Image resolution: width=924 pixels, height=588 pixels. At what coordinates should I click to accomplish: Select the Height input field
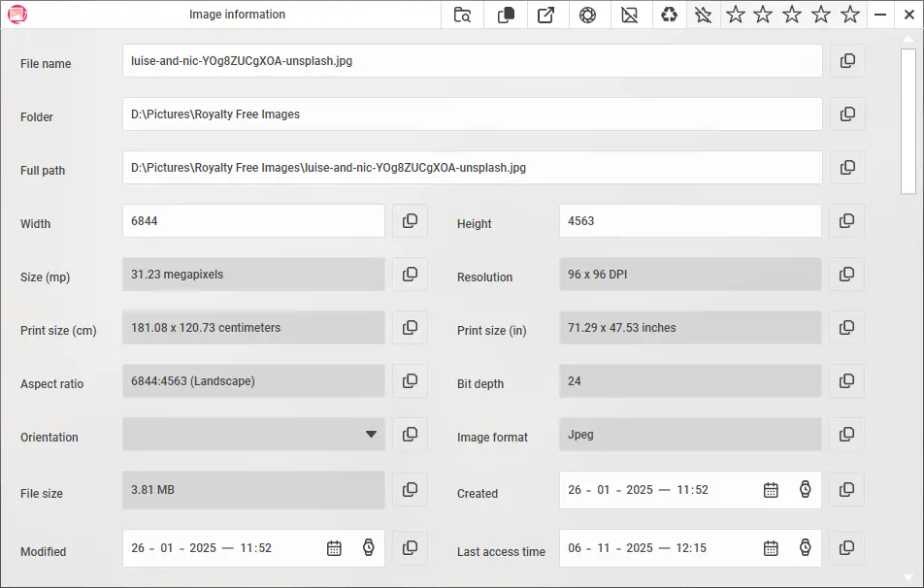[x=690, y=220]
